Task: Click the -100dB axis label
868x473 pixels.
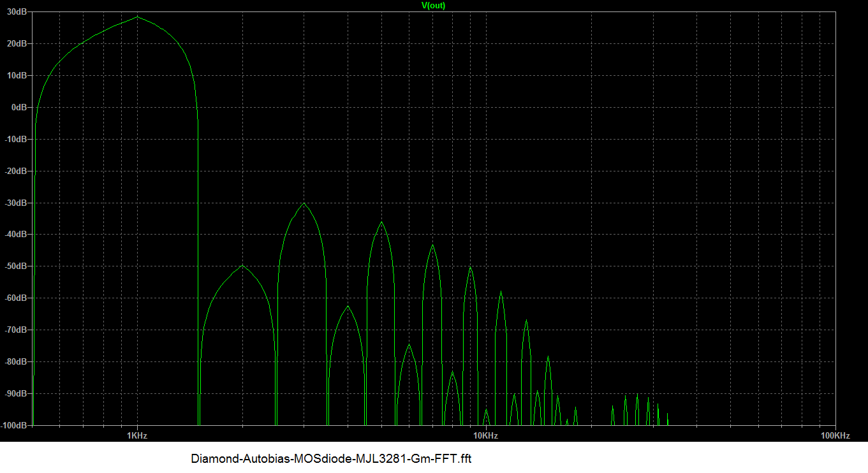Action: point(15,425)
